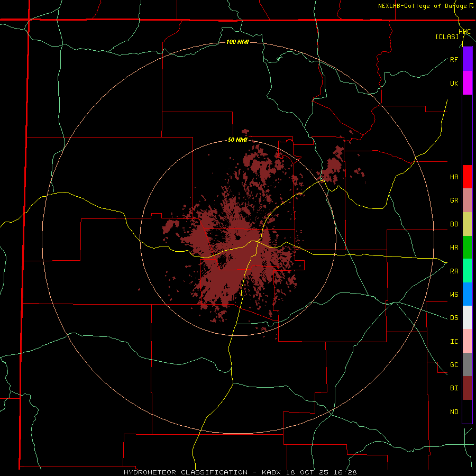Click the 'GC' legend label
The width and height of the screenshot is (476, 476).
(x=454, y=364)
